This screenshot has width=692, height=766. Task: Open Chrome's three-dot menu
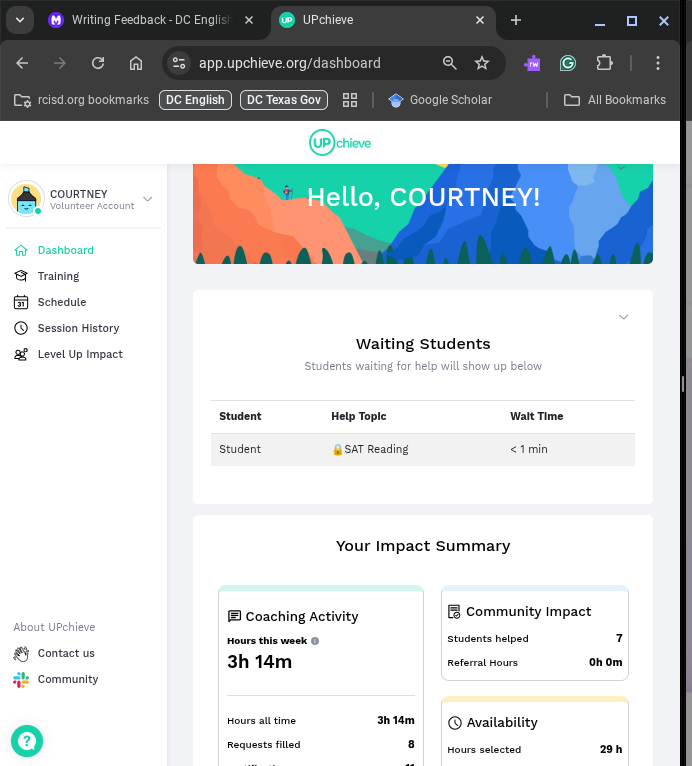(658, 63)
